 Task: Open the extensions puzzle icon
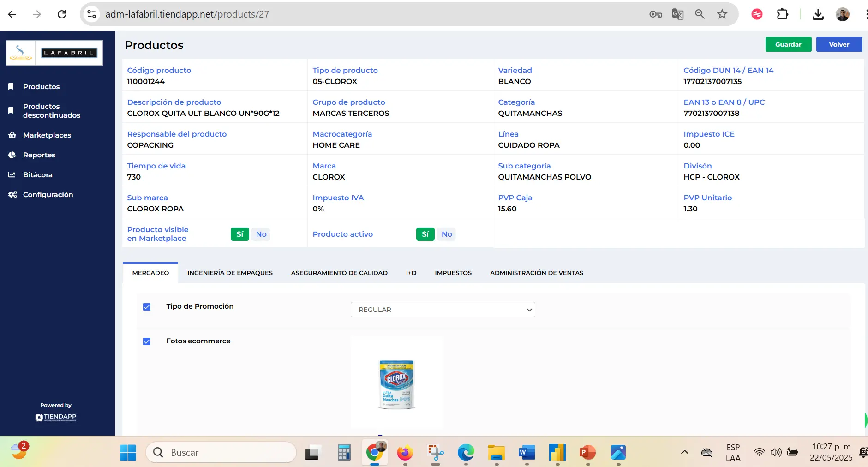pyautogui.click(x=783, y=14)
